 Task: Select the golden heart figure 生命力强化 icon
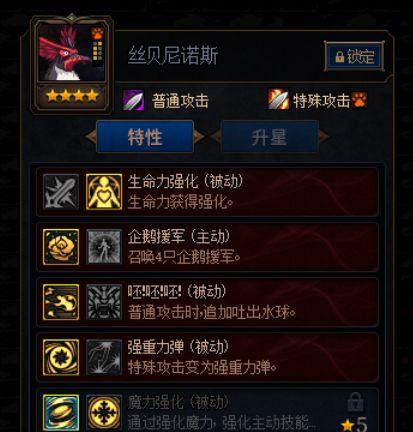click(104, 192)
